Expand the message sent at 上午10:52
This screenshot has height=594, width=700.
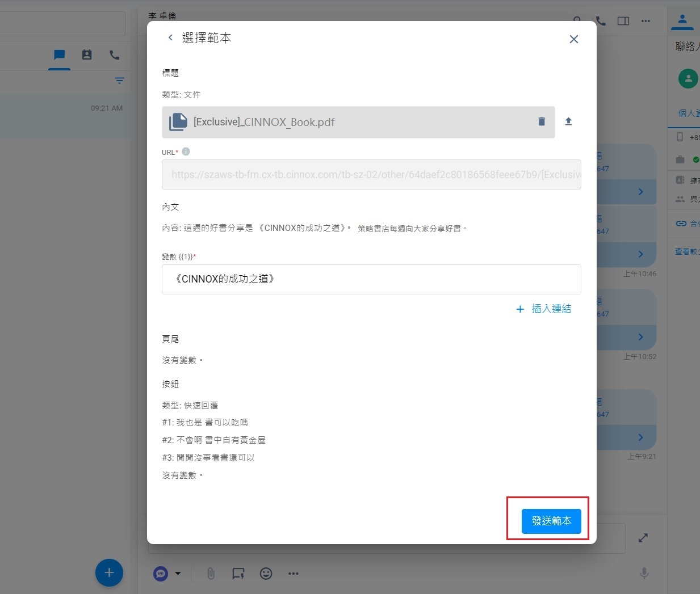[x=640, y=337]
